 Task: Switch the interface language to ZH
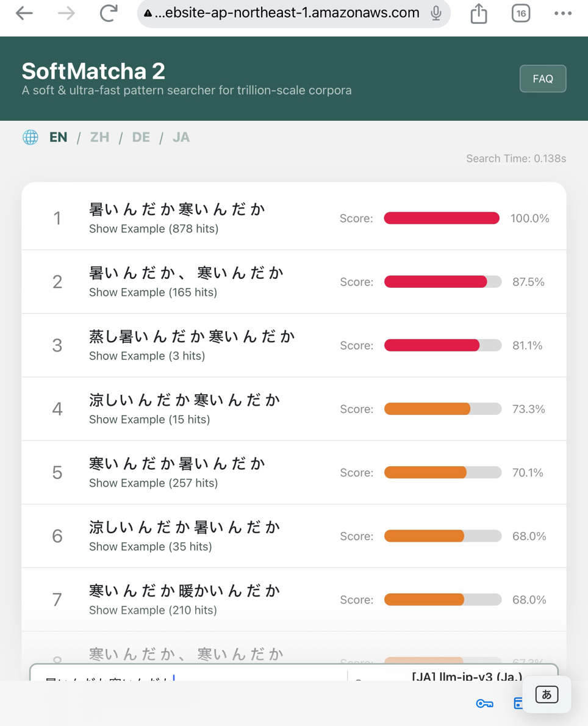coord(99,137)
